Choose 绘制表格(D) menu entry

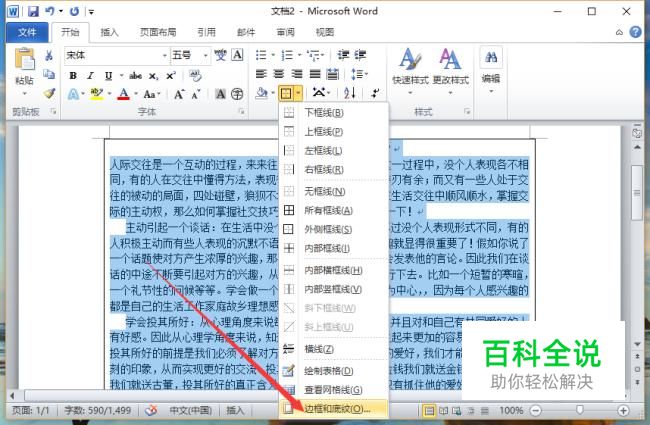tap(334, 371)
